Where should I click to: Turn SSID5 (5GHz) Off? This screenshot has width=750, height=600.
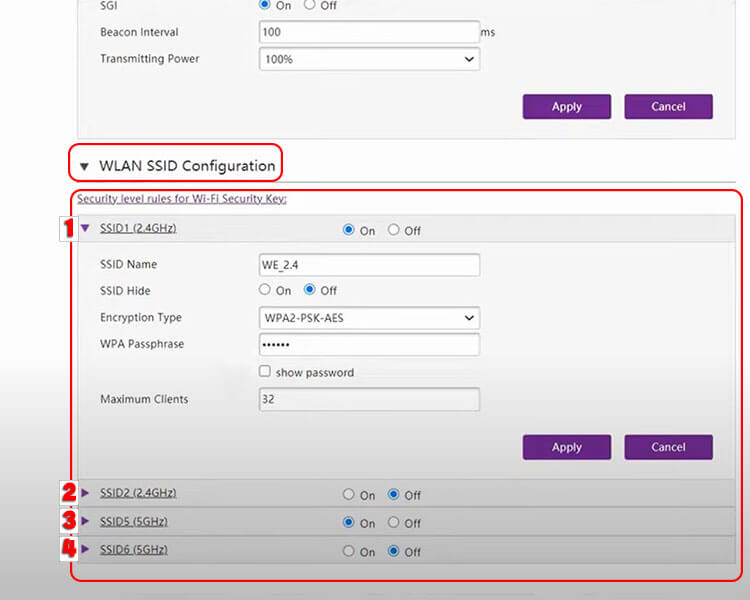[x=394, y=522]
